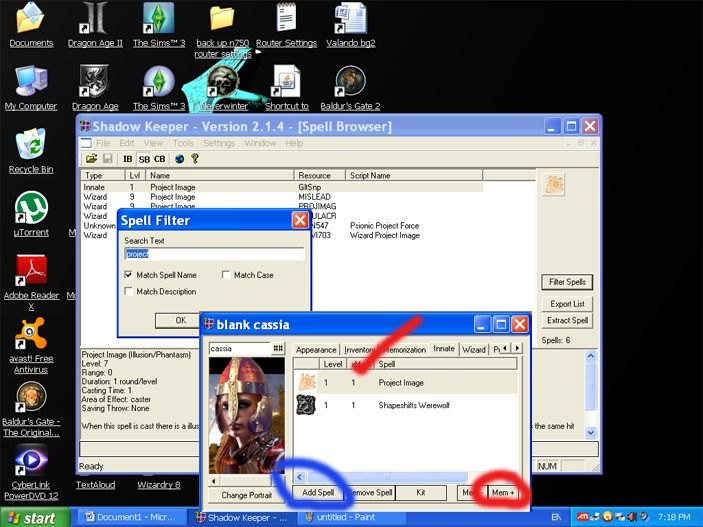Click the globe icon in toolbar
The width and height of the screenshot is (703, 527).
179,158
